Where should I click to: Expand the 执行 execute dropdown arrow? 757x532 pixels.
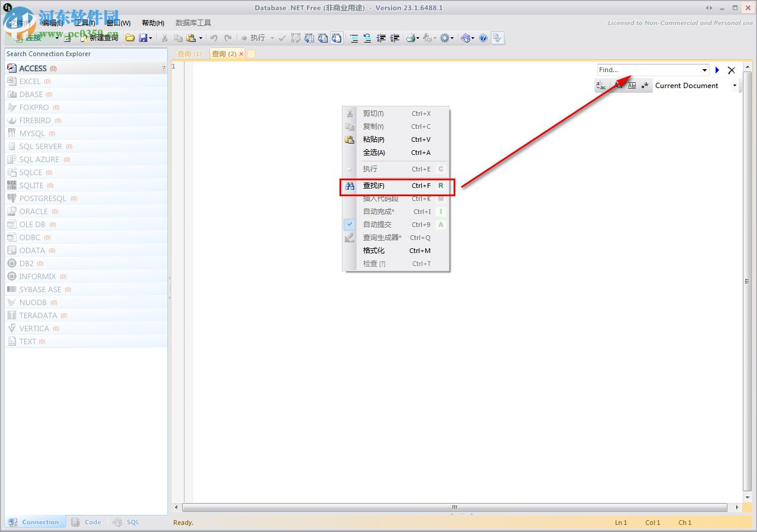272,38
